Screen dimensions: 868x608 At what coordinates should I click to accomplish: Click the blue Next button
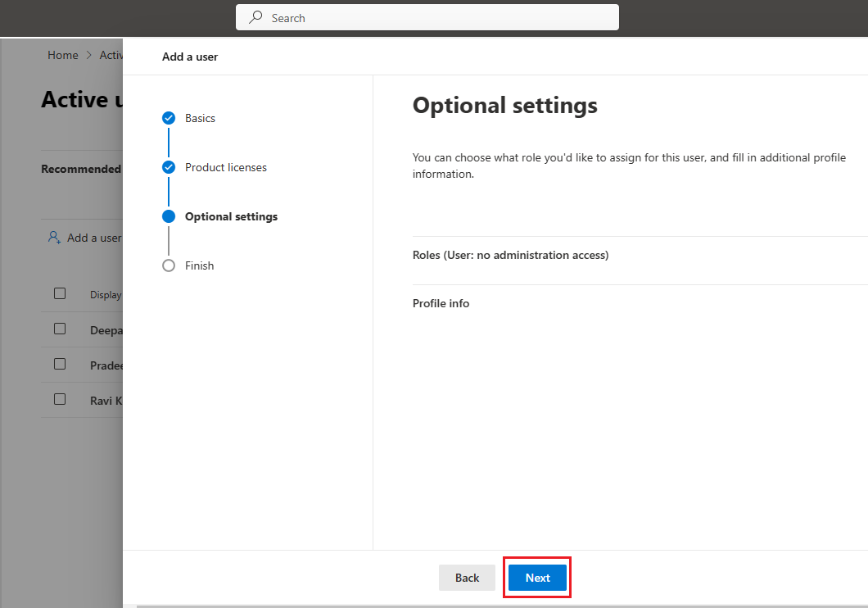[x=537, y=578]
